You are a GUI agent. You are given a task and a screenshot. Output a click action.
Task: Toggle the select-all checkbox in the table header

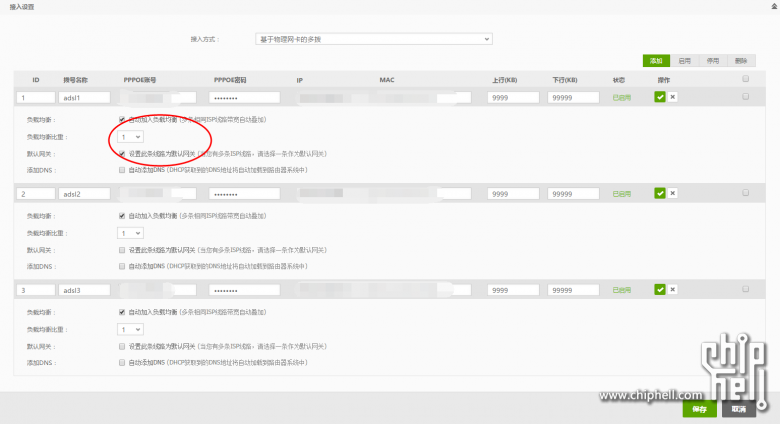tap(745, 79)
